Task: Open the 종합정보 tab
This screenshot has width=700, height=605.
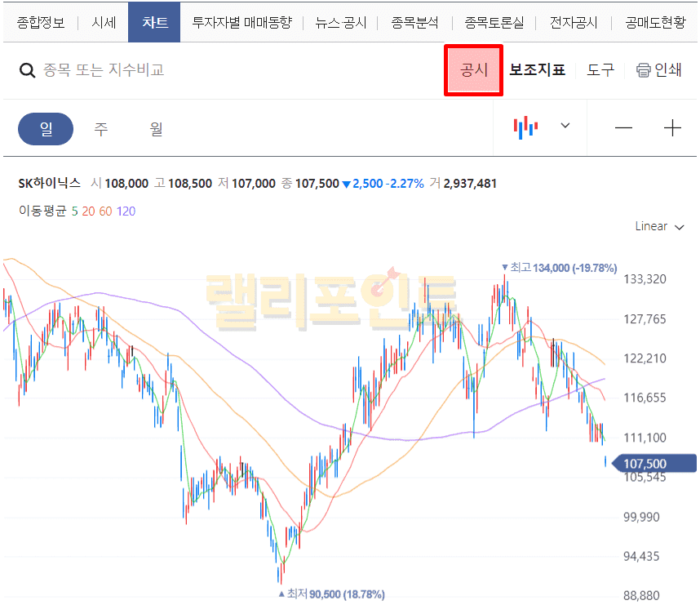Action: (41, 22)
